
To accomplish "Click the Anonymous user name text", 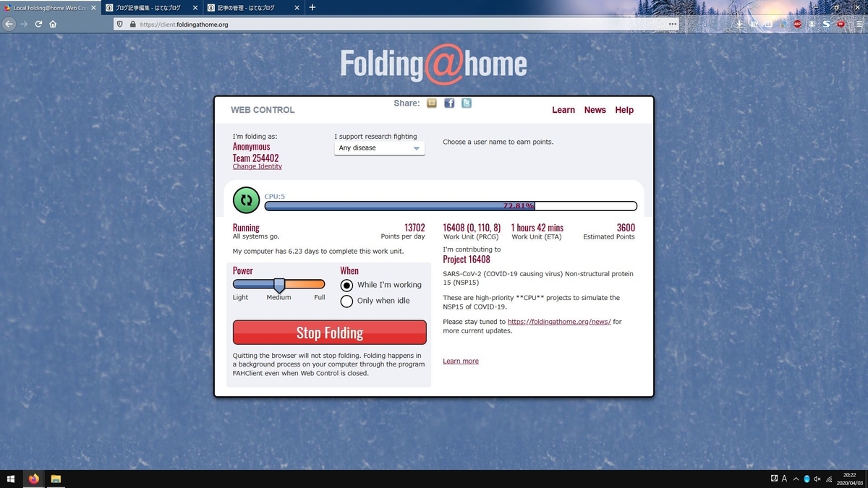I will click(x=252, y=147).
